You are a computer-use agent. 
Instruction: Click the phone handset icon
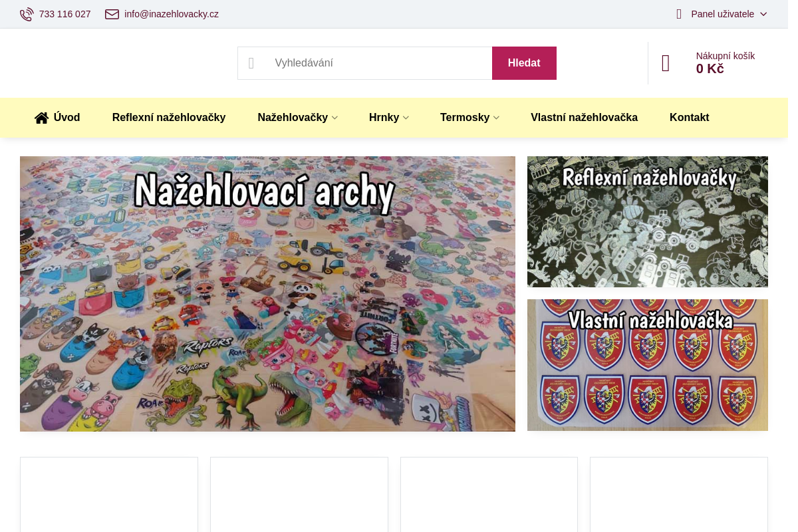pos(27,14)
